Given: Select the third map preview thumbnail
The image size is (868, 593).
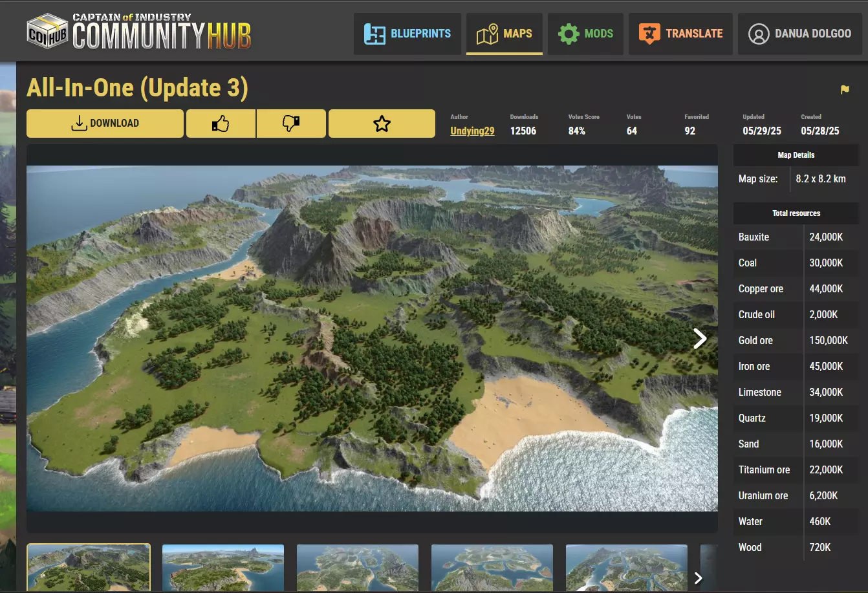Looking at the screenshot, I should click(358, 568).
